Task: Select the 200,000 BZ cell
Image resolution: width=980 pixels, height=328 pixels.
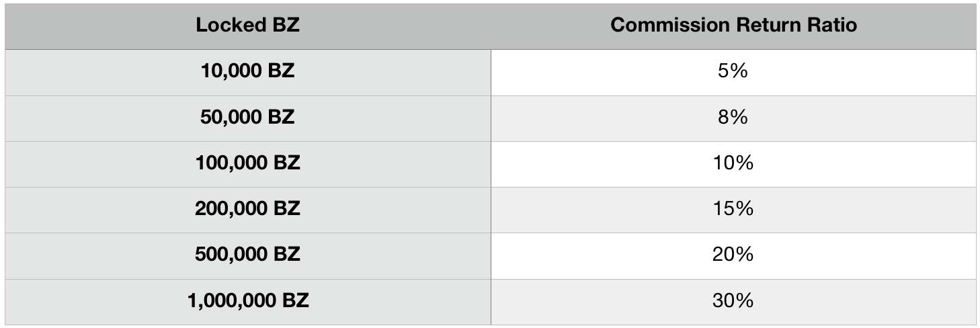Action: coord(247,208)
